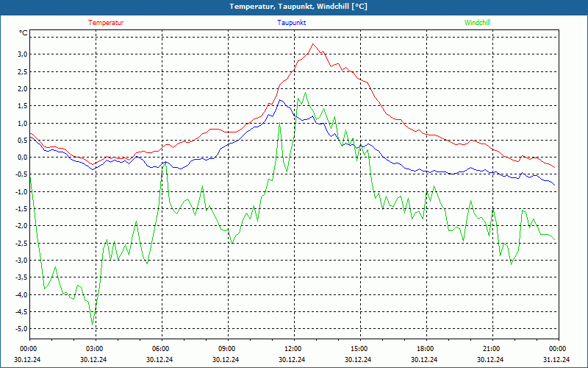Click the 2,5 y-axis value
Viewport: 588px width, 368px height.
coord(23,71)
